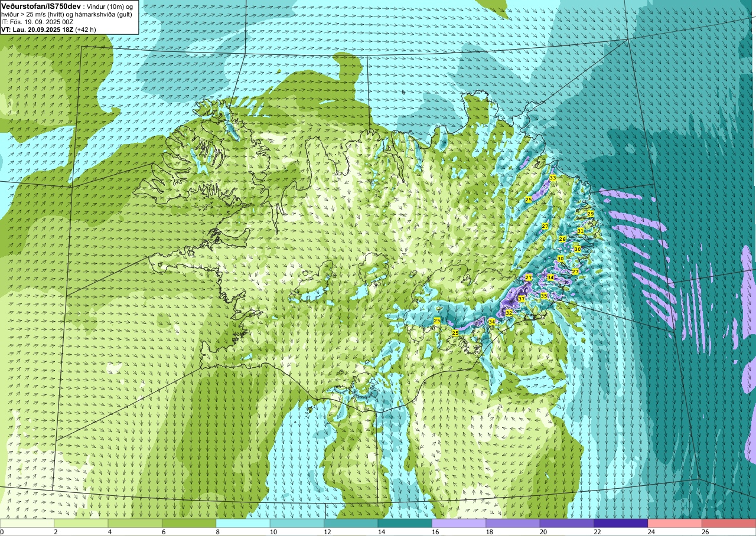Select the 2–4 m/s legend color
The width and height of the screenshot is (756, 536).
(x=81, y=523)
